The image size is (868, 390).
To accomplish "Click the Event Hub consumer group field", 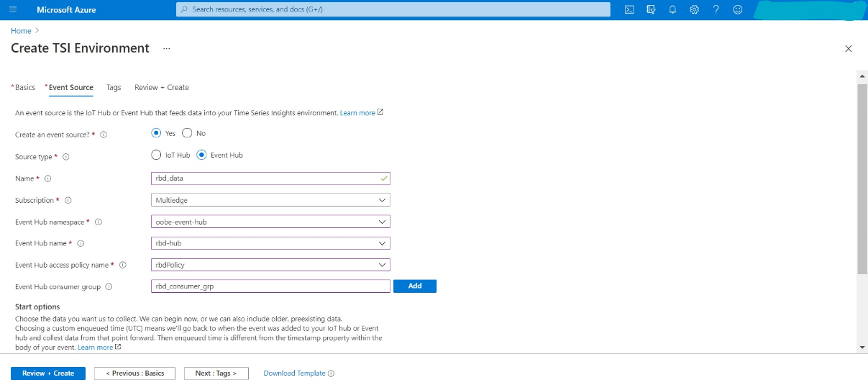I will coord(270,286).
